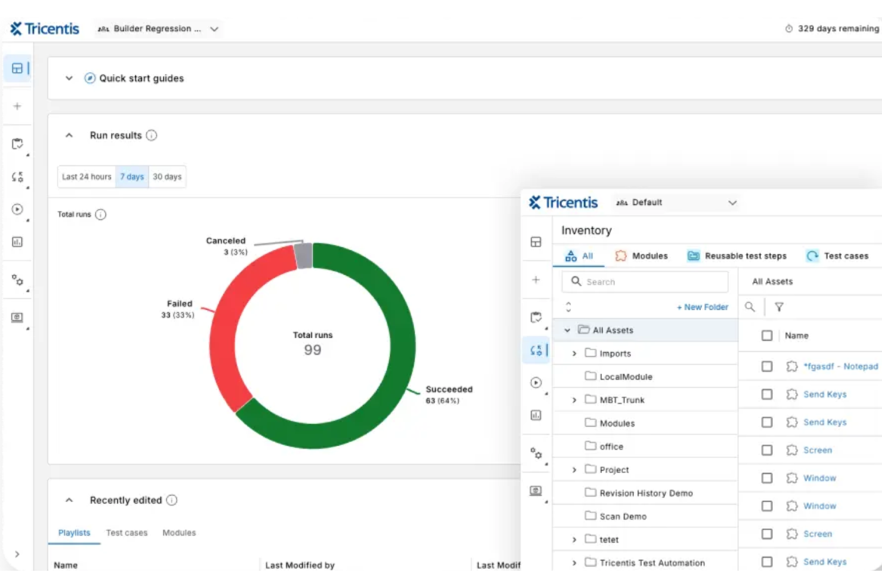Select the Name column header checkbox
The width and height of the screenshot is (882, 588).
tap(767, 335)
